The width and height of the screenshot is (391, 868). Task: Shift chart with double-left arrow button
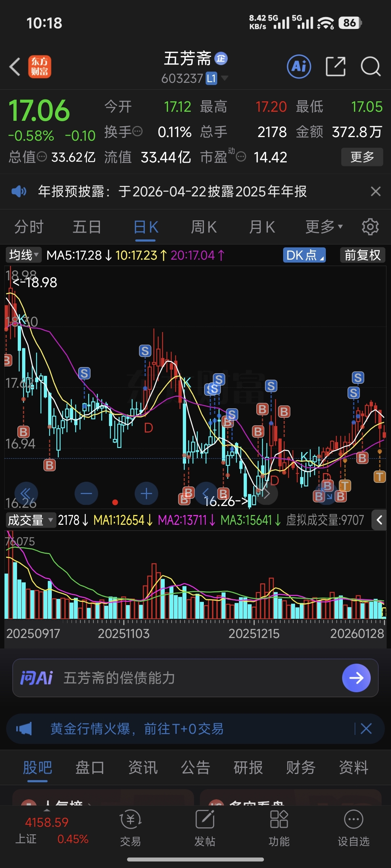coord(26,493)
